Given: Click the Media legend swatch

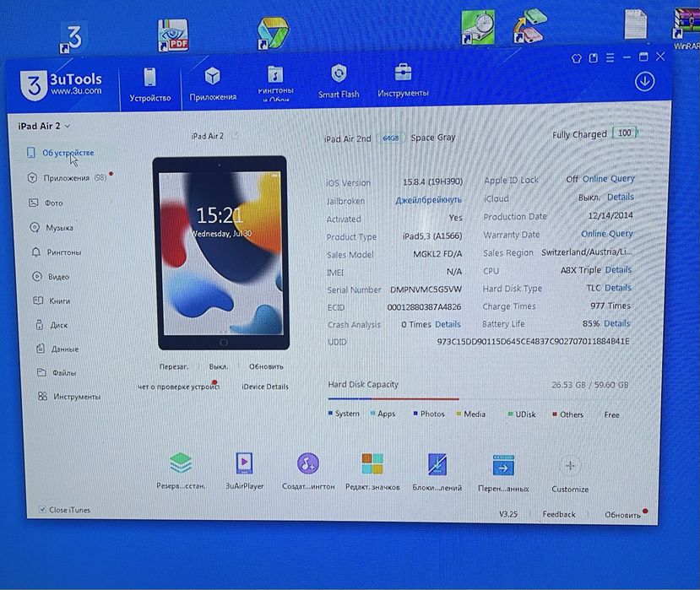Looking at the screenshot, I should point(459,414).
